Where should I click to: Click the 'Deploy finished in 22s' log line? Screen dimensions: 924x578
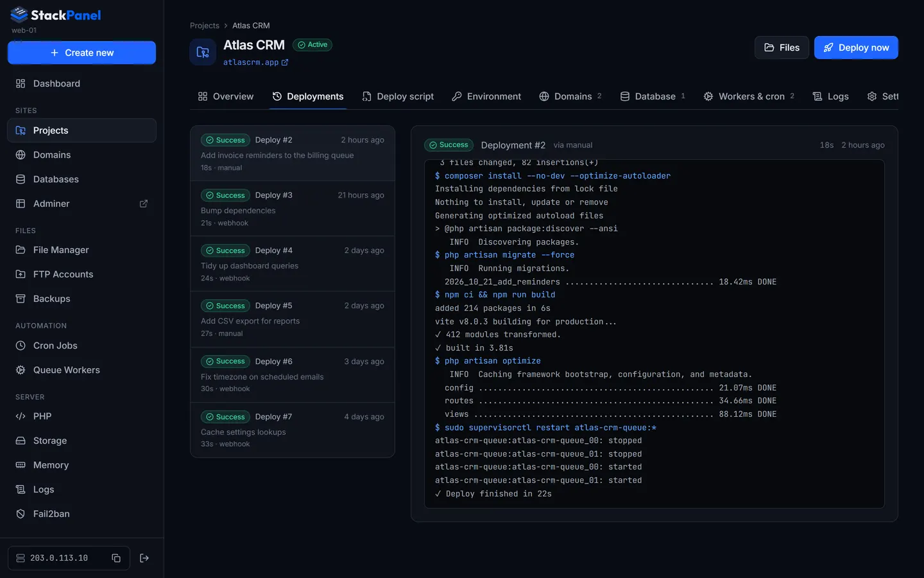click(x=493, y=494)
